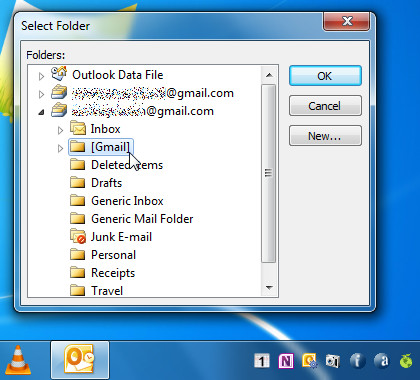Click the Generic Inbox folder icon
Screen dimensions: 420x380
coord(78,200)
